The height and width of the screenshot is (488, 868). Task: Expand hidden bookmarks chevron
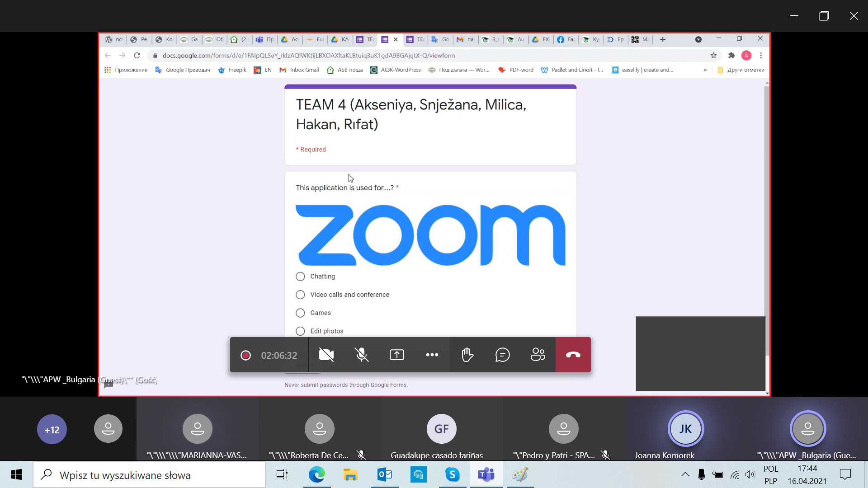(x=705, y=70)
